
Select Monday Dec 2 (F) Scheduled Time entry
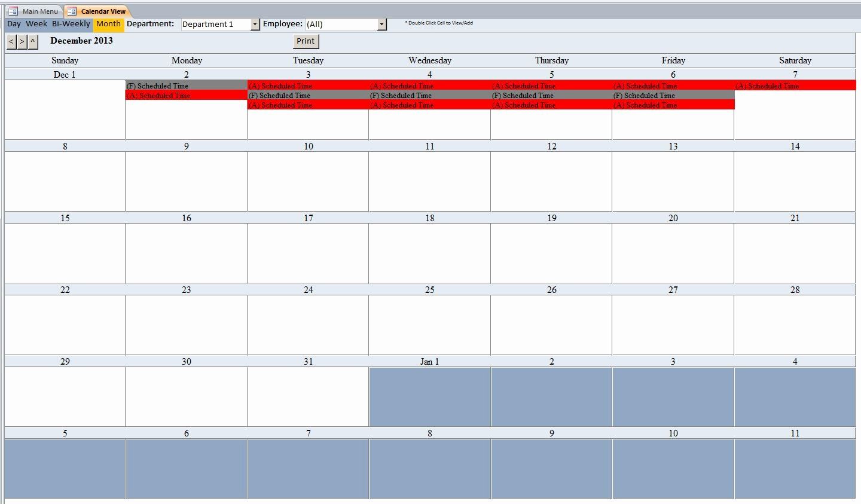[x=186, y=85]
